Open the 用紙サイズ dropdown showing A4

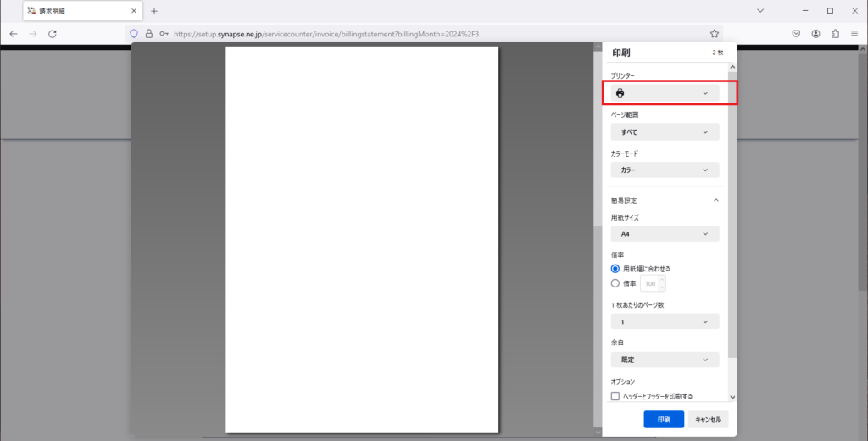[665, 234]
